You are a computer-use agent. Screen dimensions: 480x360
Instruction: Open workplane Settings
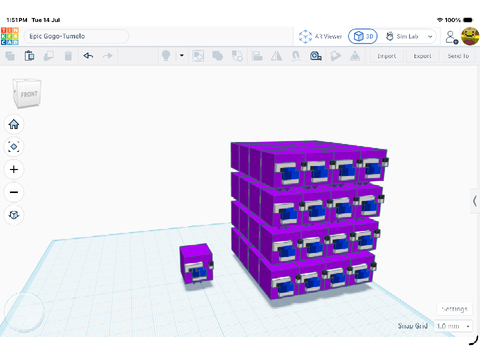point(454,309)
